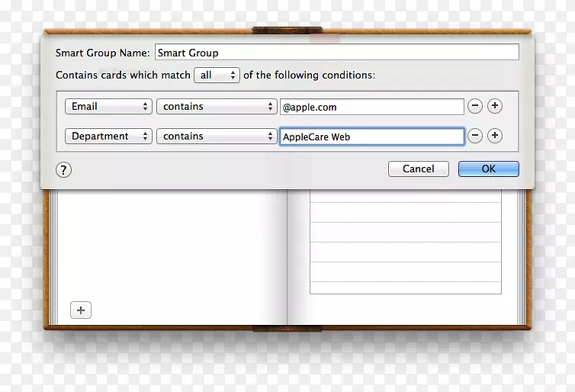Click the @apple.com value field
The width and height of the screenshot is (575, 392).
coord(372,107)
